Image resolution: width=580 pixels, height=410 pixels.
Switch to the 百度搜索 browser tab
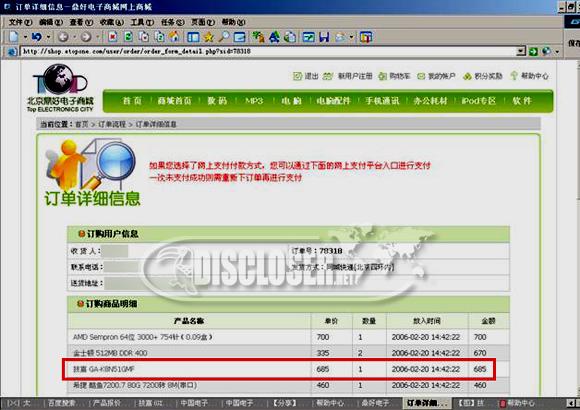click(62, 403)
